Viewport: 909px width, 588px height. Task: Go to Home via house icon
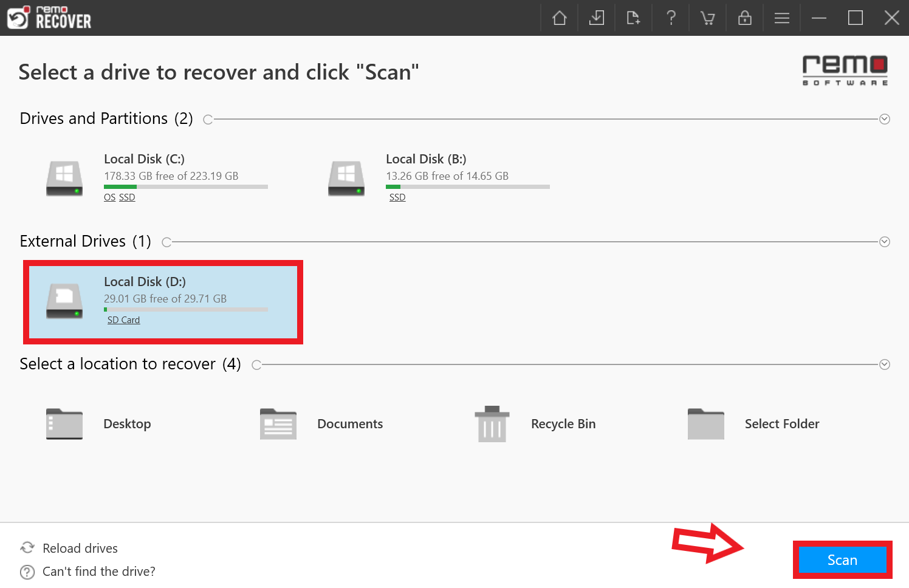point(560,18)
